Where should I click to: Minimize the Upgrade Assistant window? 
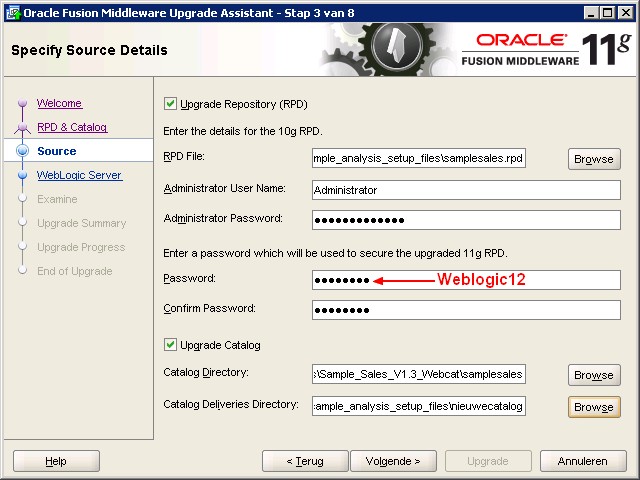tap(590, 13)
